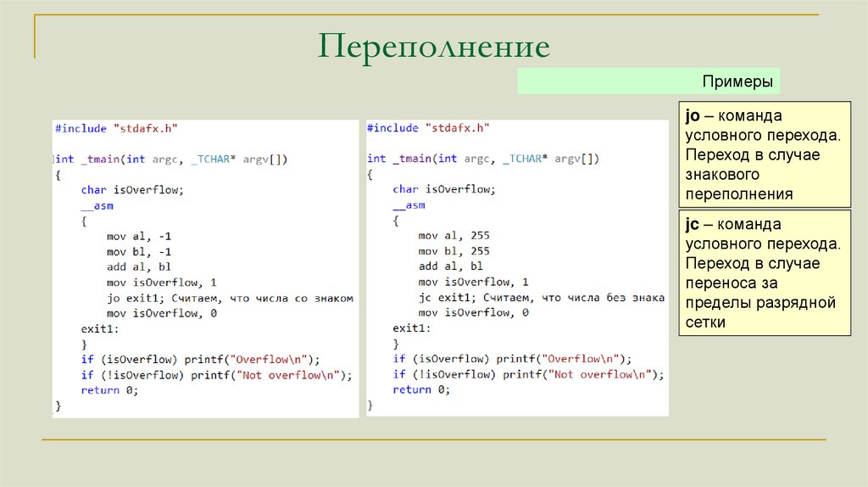Click the "return 0;" line in right code
868x487 pixels.
(x=421, y=389)
